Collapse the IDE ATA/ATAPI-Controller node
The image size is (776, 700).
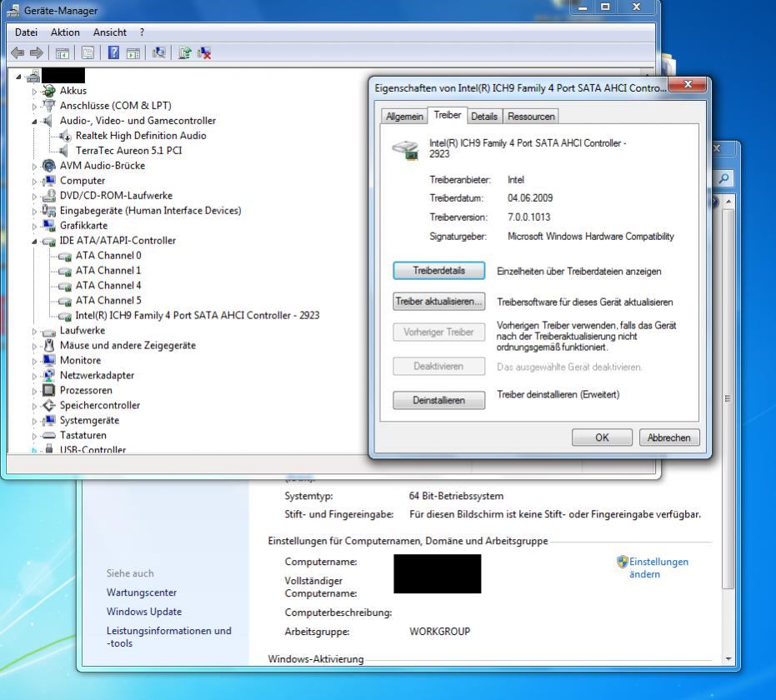[34, 242]
